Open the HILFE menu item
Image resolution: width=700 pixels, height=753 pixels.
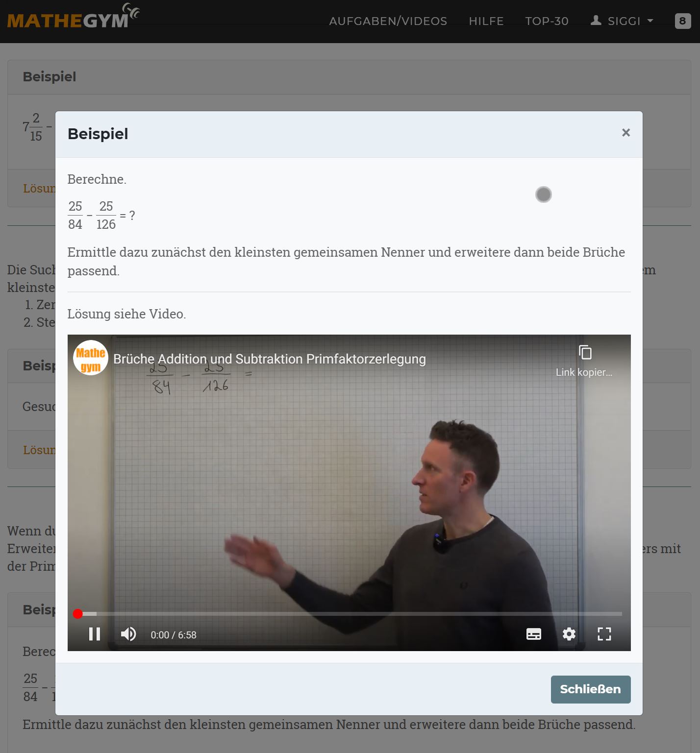pos(486,21)
